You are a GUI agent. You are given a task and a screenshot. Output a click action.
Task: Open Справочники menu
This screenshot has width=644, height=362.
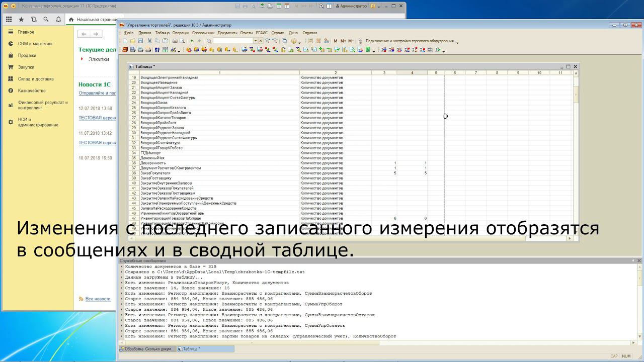coord(203,33)
